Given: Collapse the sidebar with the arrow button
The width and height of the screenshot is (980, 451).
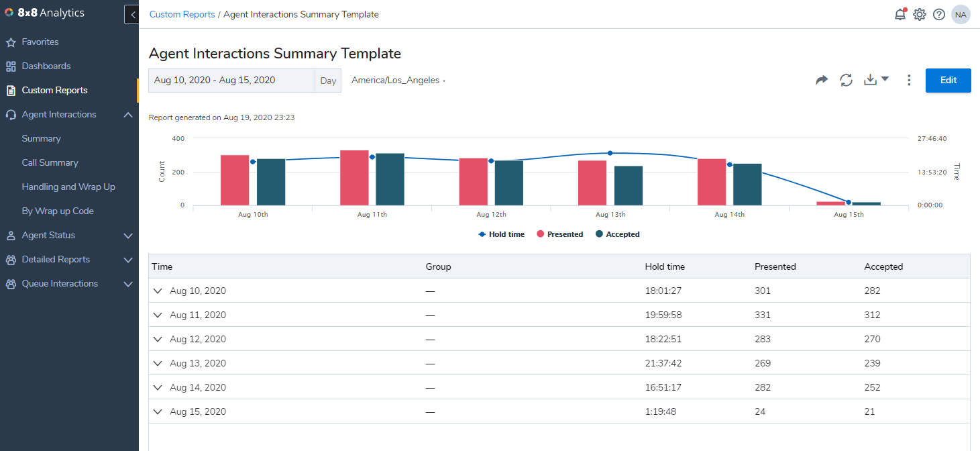Looking at the screenshot, I should pyautogui.click(x=132, y=14).
